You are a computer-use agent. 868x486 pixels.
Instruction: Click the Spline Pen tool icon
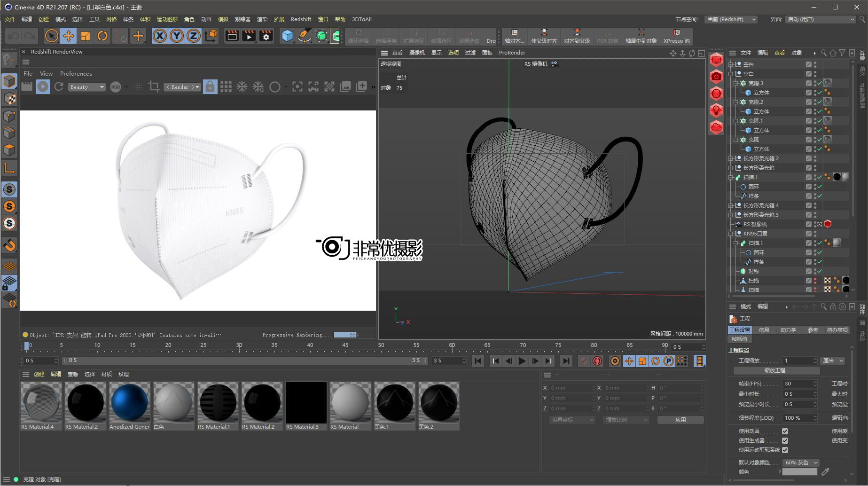tap(305, 36)
